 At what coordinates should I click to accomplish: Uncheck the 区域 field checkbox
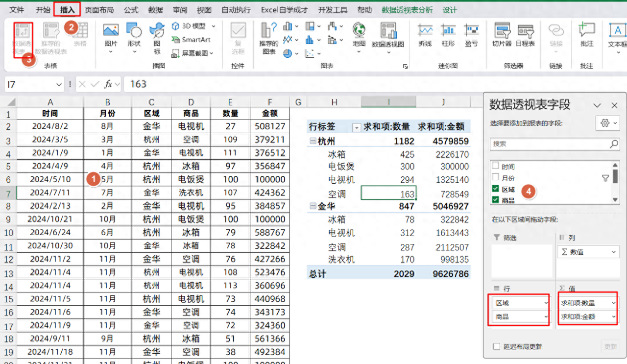(x=495, y=189)
